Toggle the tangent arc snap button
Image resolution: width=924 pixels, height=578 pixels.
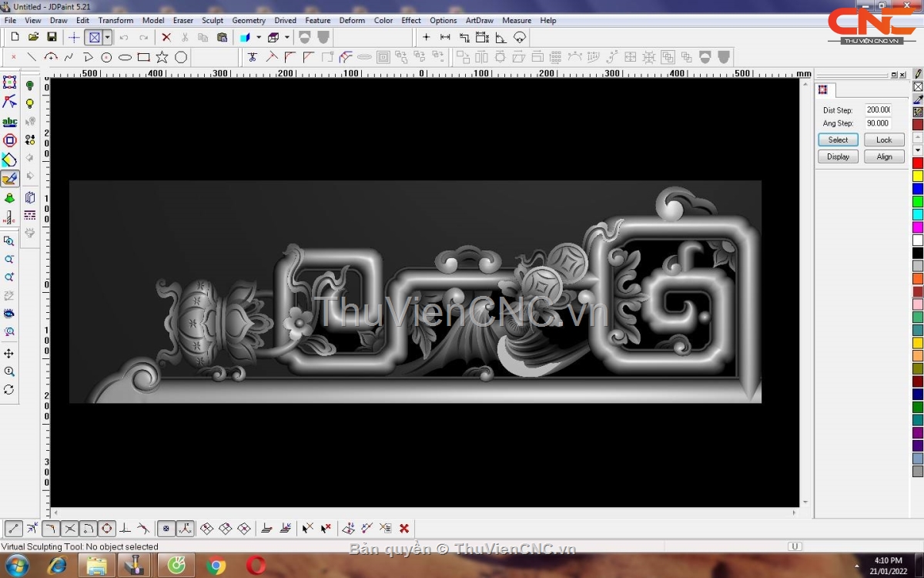click(88, 529)
